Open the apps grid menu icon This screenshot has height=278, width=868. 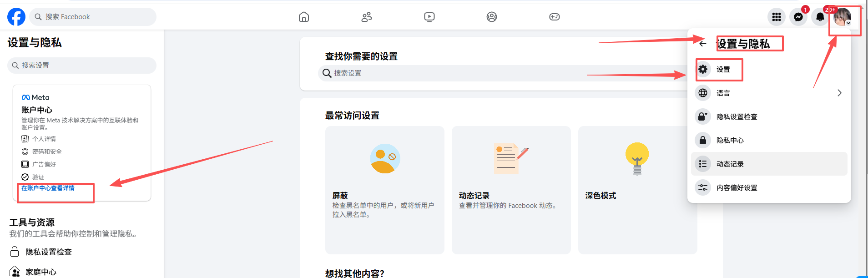click(777, 17)
